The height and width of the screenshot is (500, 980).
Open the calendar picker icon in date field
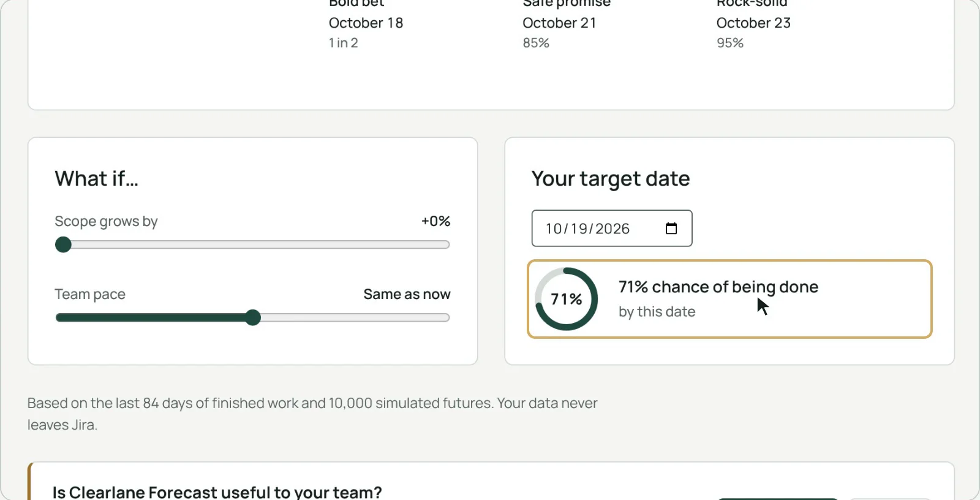tap(671, 229)
